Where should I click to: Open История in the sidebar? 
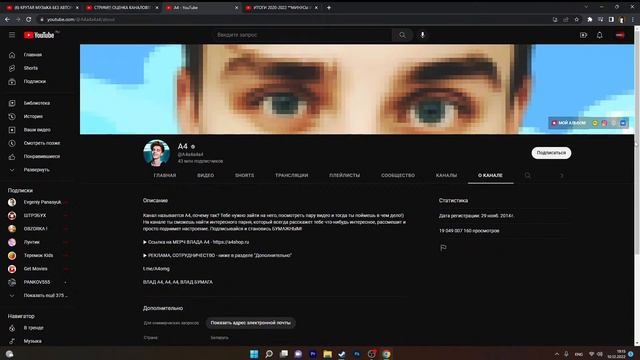pos(38,116)
